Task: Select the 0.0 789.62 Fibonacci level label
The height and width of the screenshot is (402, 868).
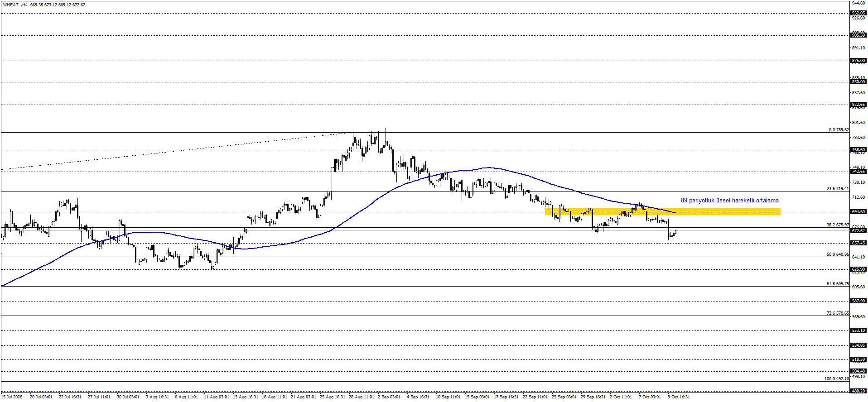Action: tap(839, 130)
